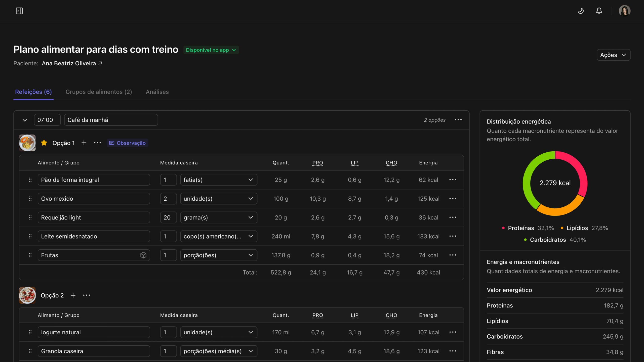
Task: Switch to the Análises tab
Action: coord(157,92)
